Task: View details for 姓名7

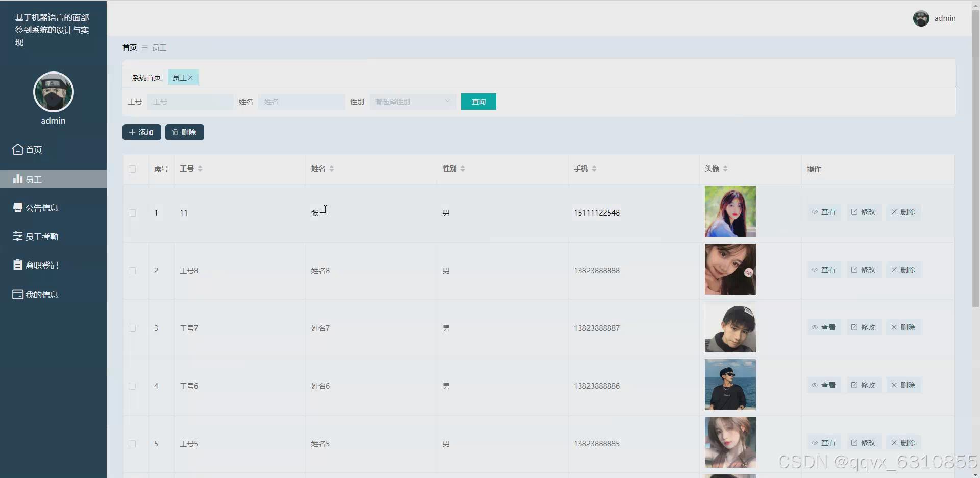Action: click(824, 327)
